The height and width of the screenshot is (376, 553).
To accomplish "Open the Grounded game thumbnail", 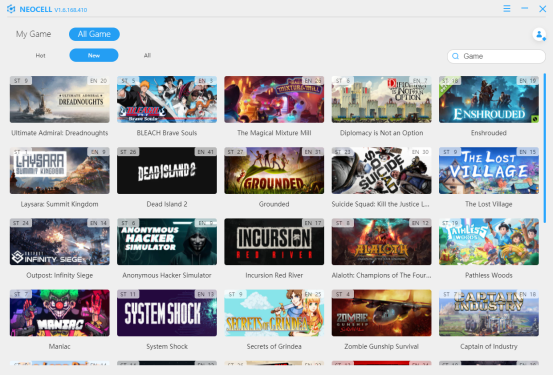I will tap(274, 170).
